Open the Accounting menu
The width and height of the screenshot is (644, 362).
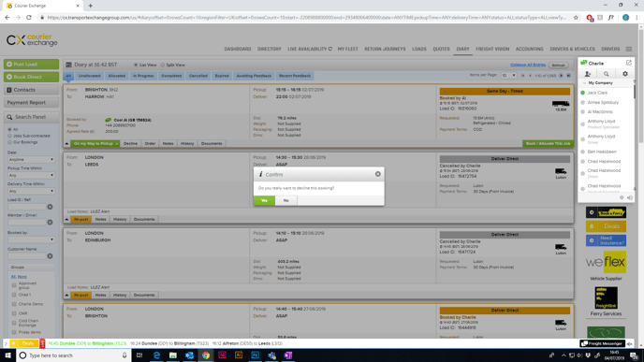point(530,49)
